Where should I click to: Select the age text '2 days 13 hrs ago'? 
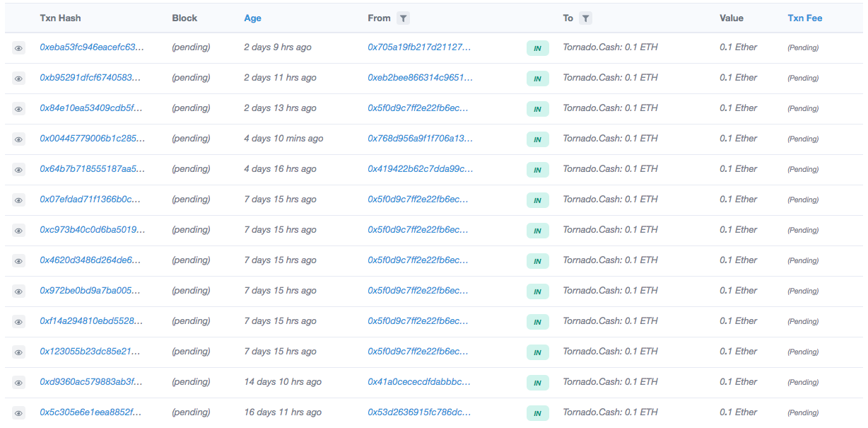[280, 108]
